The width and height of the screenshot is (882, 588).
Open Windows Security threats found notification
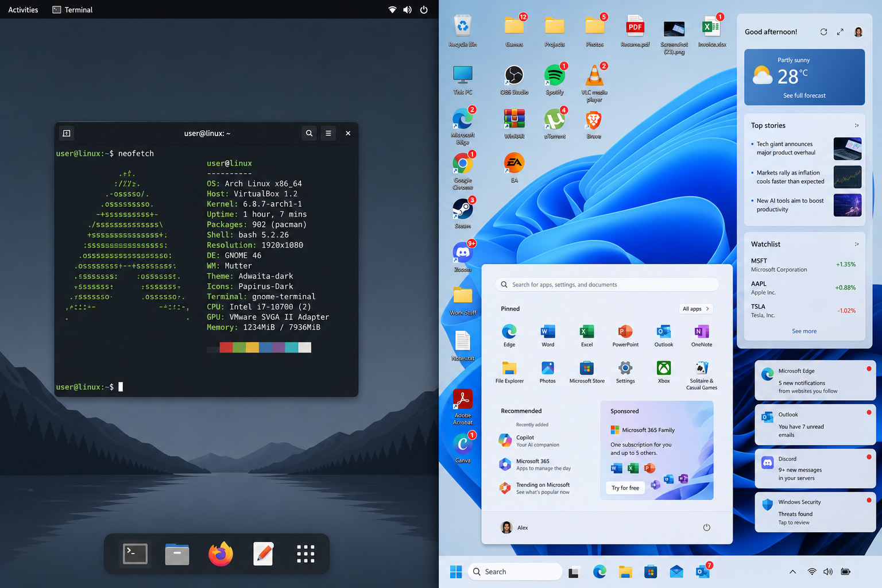815,512
